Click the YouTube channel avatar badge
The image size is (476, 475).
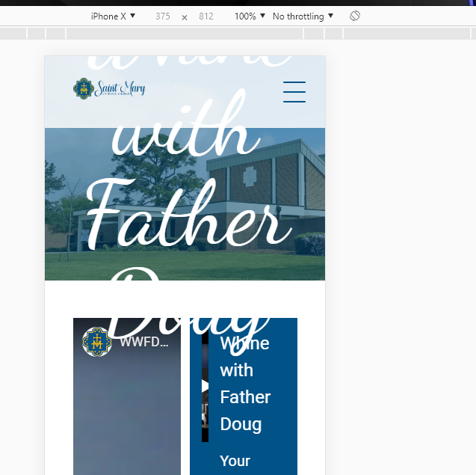(x=97, y=342)
